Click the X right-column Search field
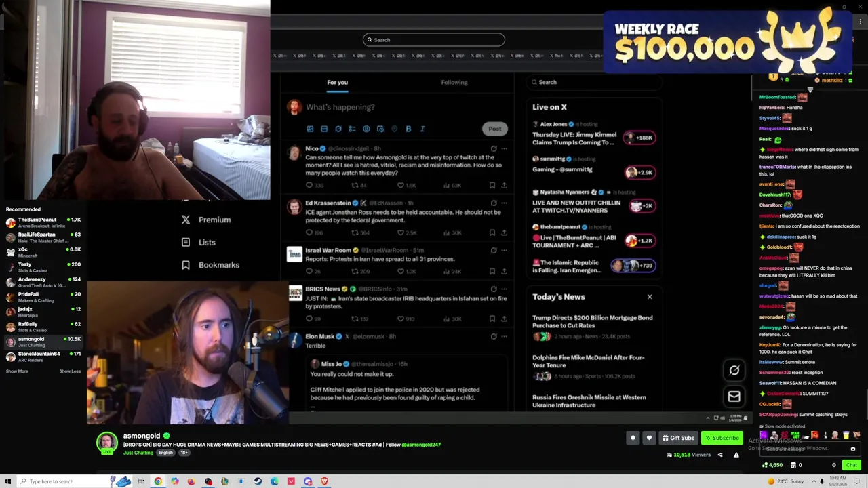 click(x=593, y=82)
